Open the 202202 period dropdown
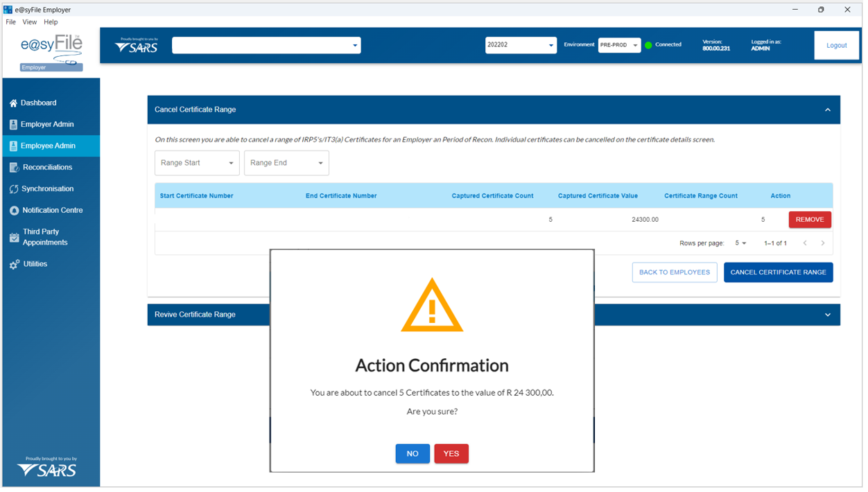The image size is (868, 492). 521,46
